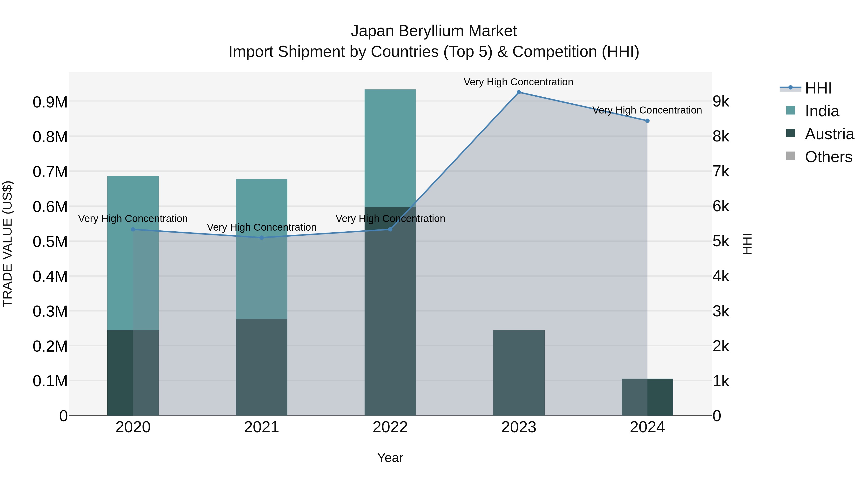Select the 2023 HHI data point
868x488 pixels.
click(x=519, y=92)
